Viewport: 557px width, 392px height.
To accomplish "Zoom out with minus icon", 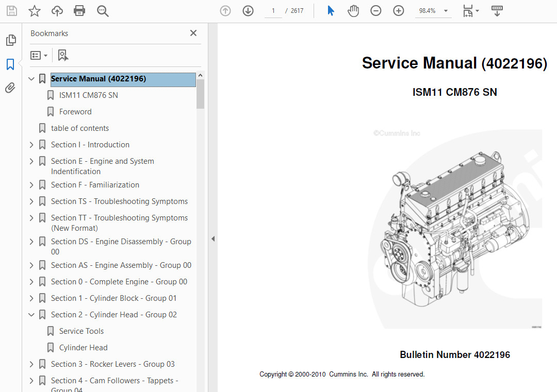I will coord(376,11).
